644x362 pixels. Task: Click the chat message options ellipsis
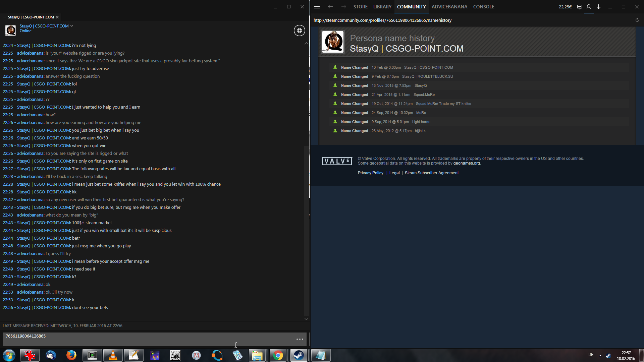point(300,339)
